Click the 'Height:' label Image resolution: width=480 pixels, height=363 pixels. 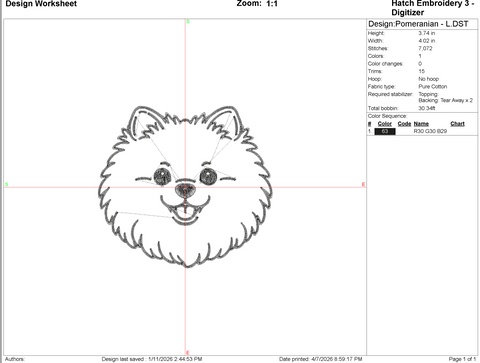tap(376, 33)
